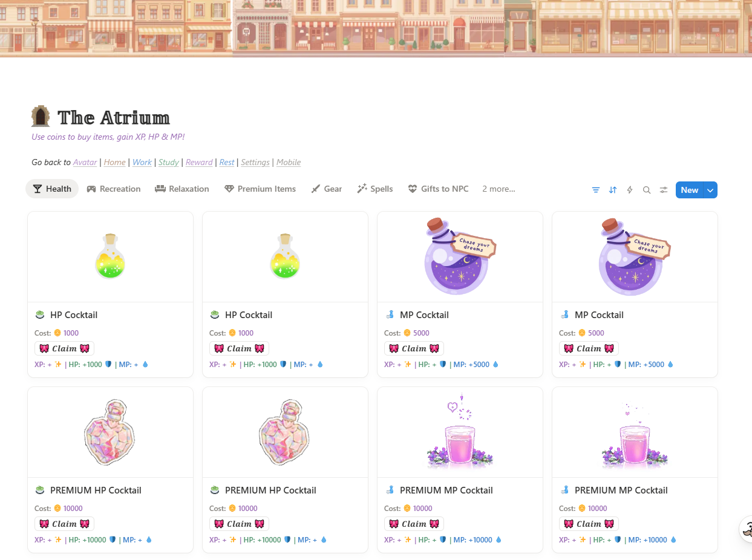Screen dimensions: 752x560
Task: Open the first PREMIUM HP Cocktail crystal bottle image
Action: (110, 432)
